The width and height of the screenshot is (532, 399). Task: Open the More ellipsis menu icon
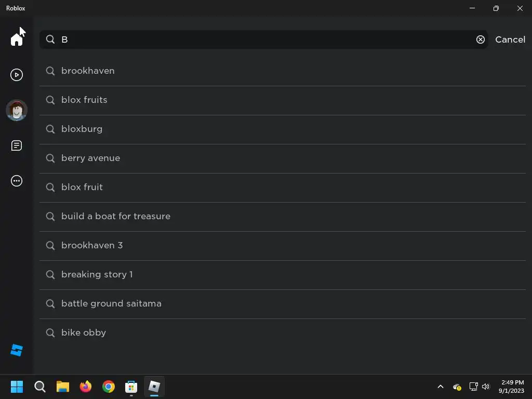16,181
